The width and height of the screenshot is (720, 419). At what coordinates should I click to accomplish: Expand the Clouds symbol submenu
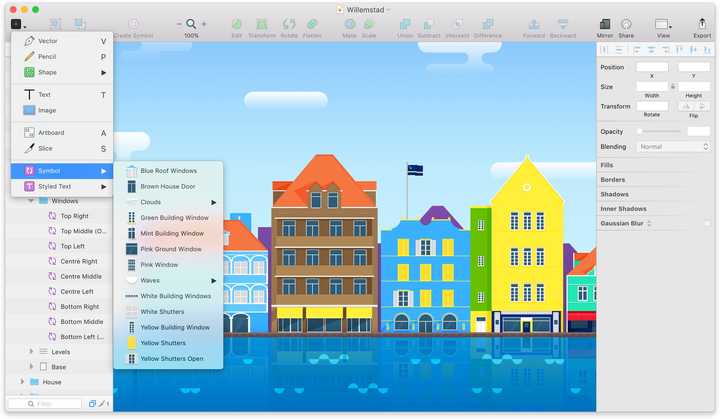[169, 202]
